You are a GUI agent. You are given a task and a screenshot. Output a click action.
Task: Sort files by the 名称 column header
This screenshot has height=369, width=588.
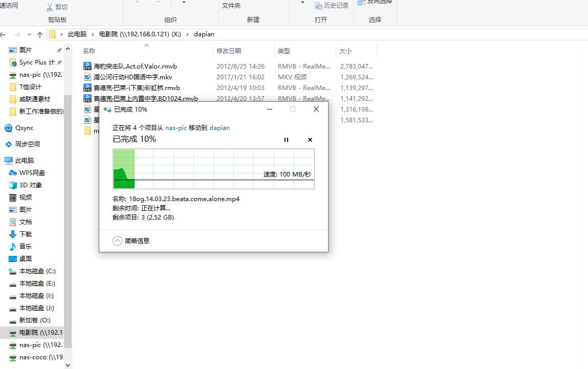[89, 51]
